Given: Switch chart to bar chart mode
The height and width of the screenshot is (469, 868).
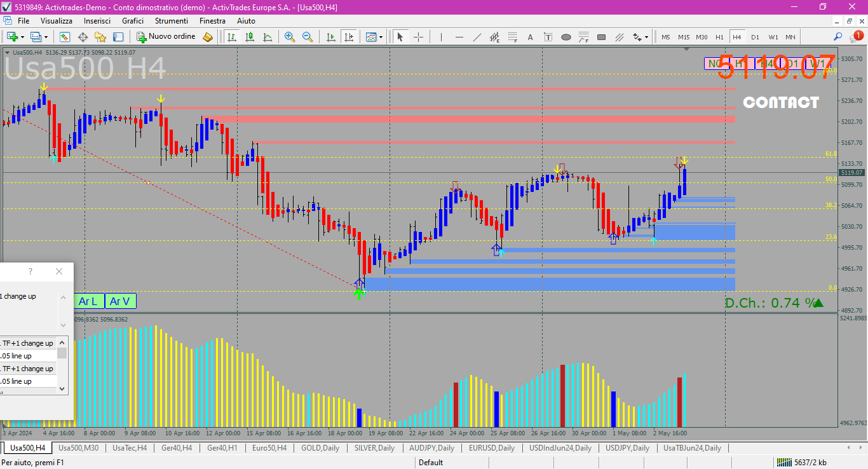Looking at the screenshot, I should pos(232,37).
